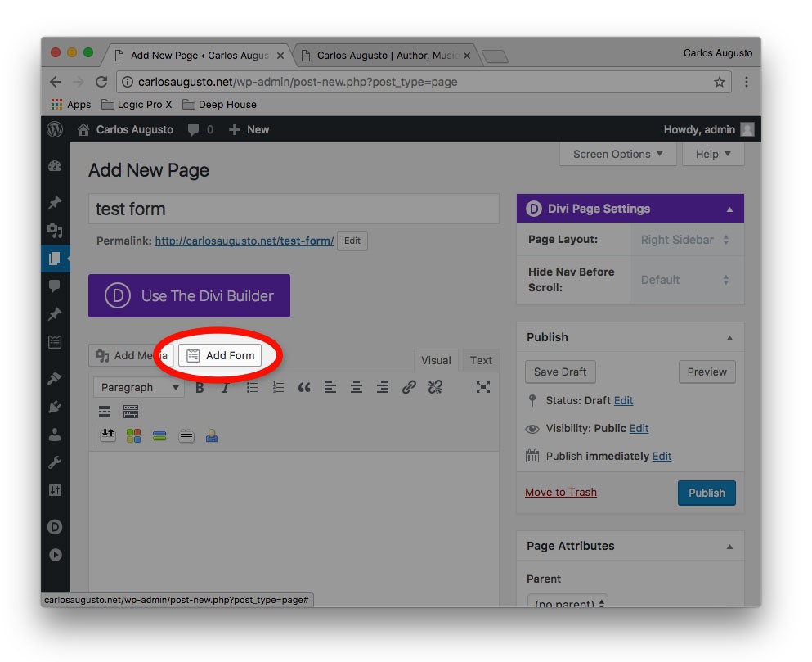This screenshot has width=812, height=662.
Task: Open the Page Layout dropdown
Action: point(685,240)
